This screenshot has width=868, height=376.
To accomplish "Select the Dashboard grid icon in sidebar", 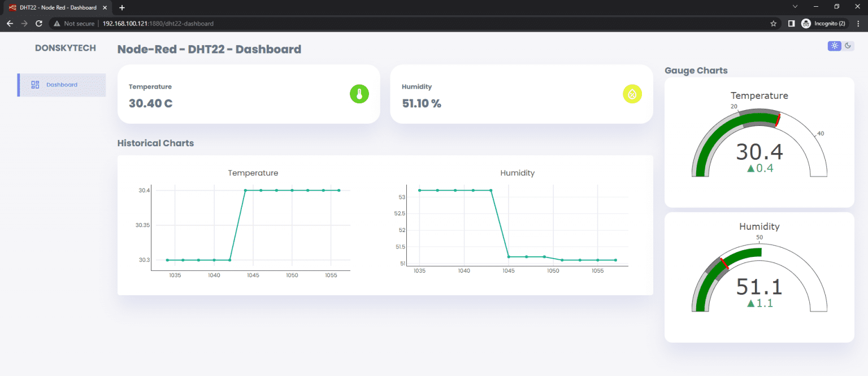I will tap(35, 84).
